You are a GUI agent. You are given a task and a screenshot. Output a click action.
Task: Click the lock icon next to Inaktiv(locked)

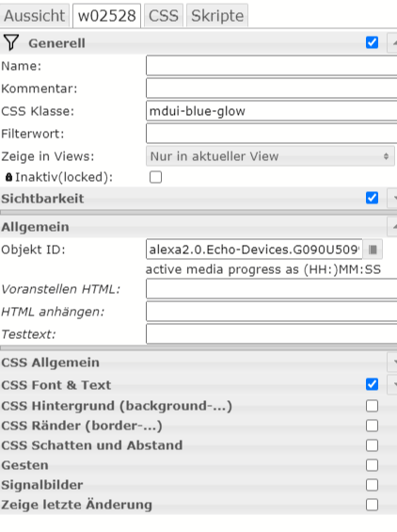(8, 177)
